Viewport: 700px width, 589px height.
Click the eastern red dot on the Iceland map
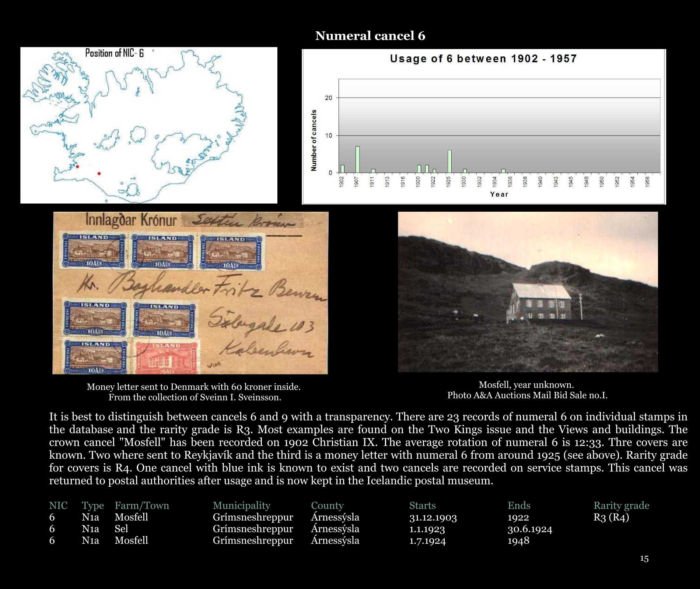click(x=99, y=173)
